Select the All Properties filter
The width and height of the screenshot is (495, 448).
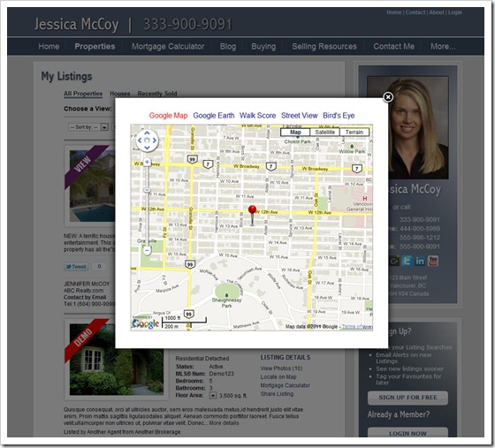pyautogui.click(x=83, y=94)
